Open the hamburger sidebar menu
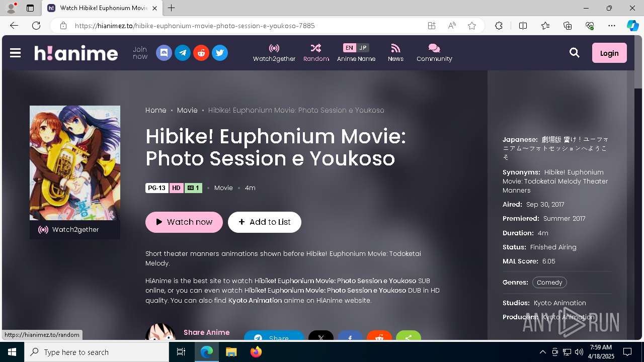Screen dimensions: 644x362 tap(15, 53)
